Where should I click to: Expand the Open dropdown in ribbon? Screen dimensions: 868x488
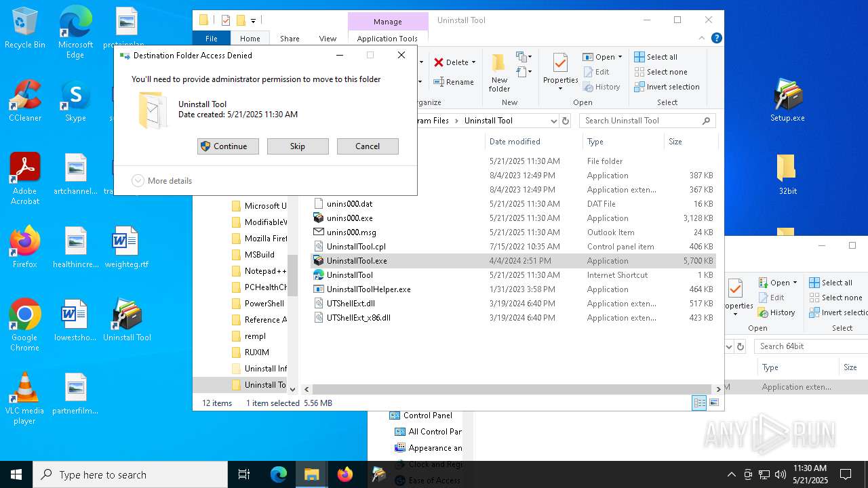[620, 57]
